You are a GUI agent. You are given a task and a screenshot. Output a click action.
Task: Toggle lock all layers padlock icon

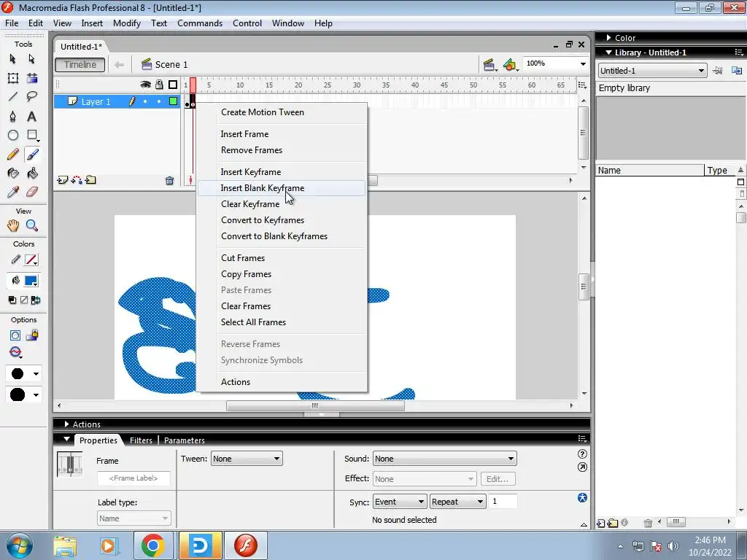tap(159, 85)
